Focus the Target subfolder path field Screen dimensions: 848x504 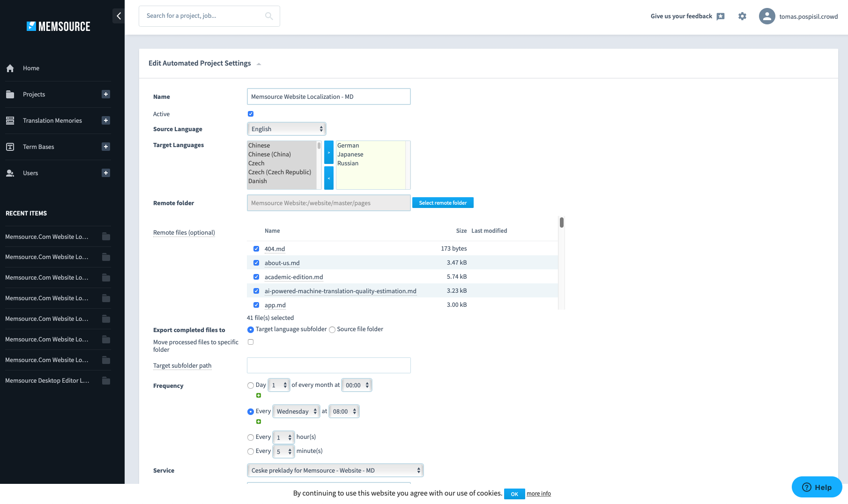click(329, 365)
